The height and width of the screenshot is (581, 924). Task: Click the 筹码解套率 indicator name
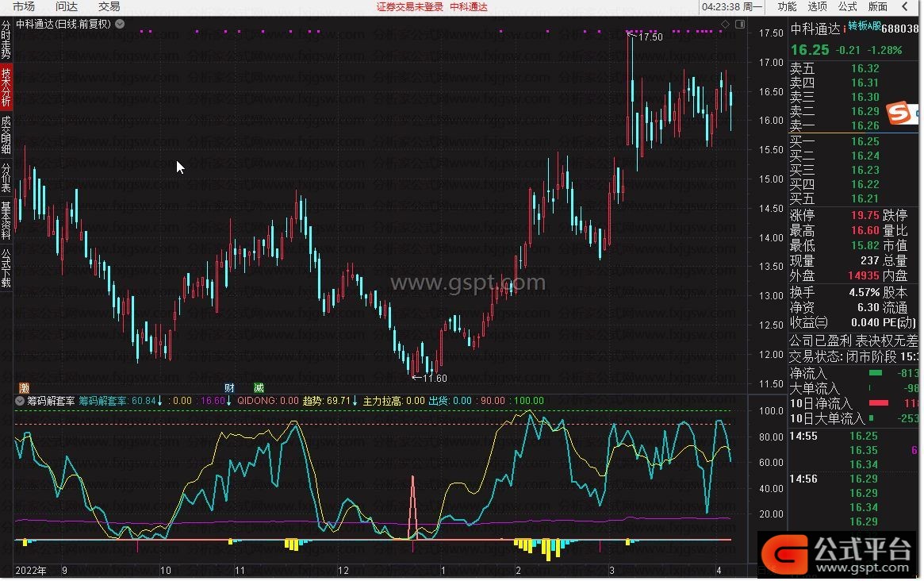pos(52,401)
